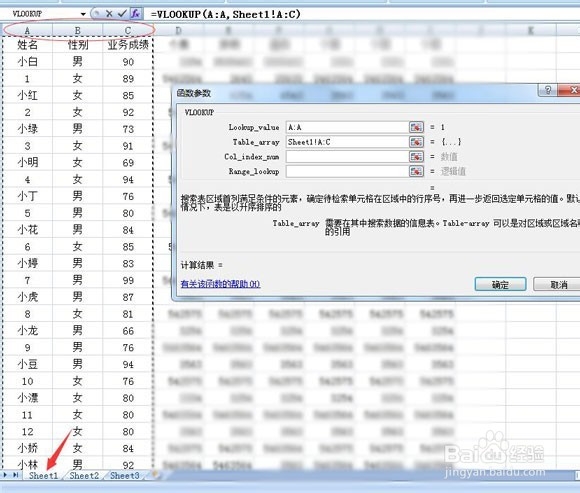Image resolution: width=580 pixels, height=493 pixels.
Task: Focus the Table_array input field
Action: 347,142
